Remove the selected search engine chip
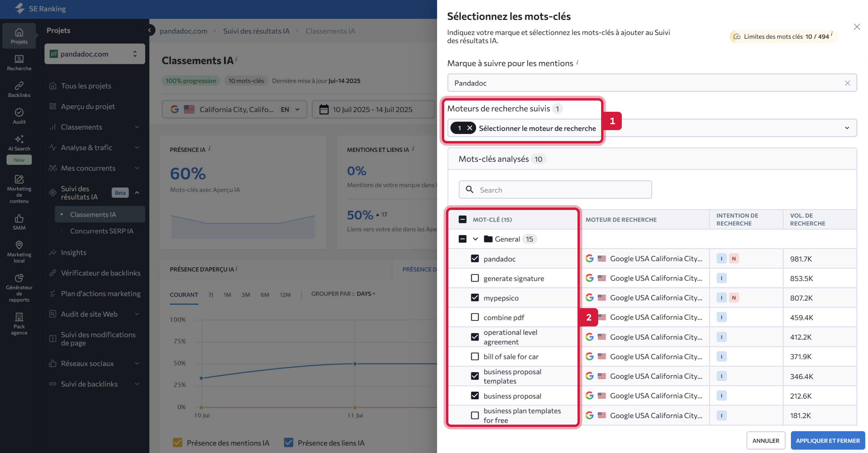 (x=469, y=128)
